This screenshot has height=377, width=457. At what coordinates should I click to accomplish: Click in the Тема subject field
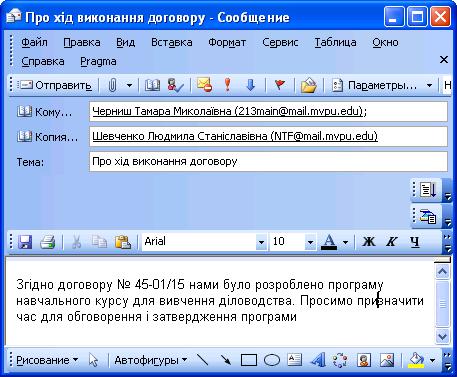268,162
